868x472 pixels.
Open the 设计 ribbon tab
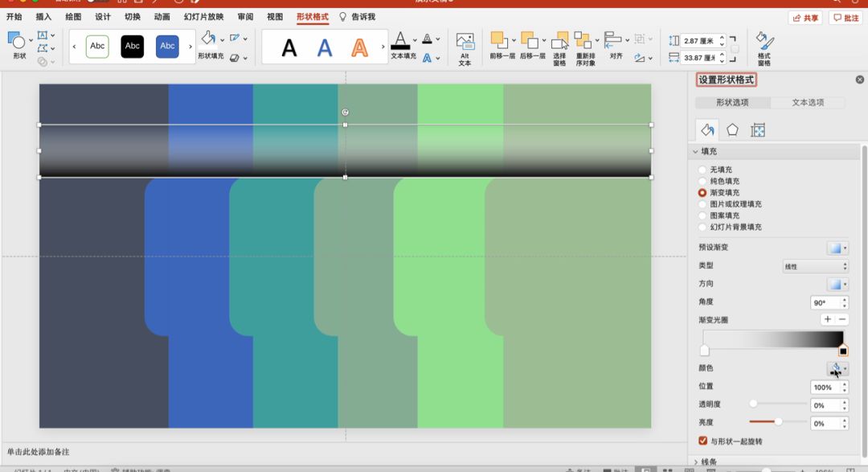pyautogui.click(x=103, y=17)
